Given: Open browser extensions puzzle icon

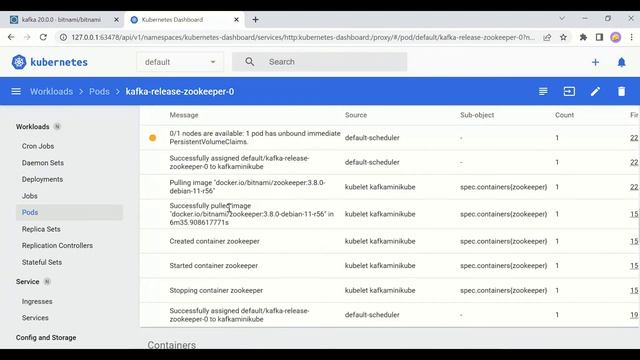Looking at the screenshot, I should tap(583, 37).
